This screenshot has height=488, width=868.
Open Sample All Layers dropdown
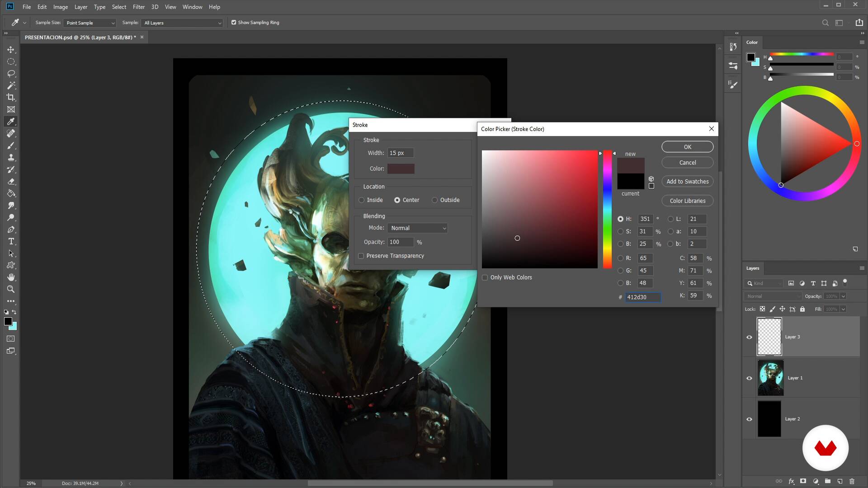[182, 23]
